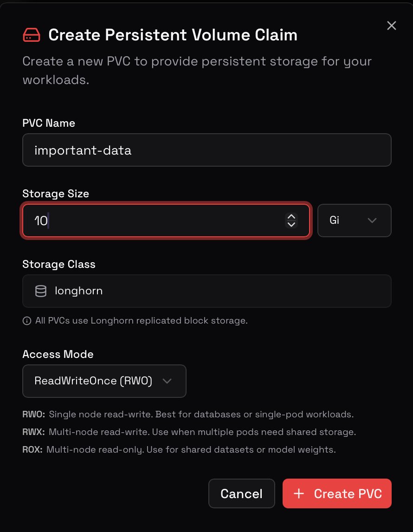Select the longhorn storage class field
The height and width of the screenshot is (532, 413).
tap(206, 291)
